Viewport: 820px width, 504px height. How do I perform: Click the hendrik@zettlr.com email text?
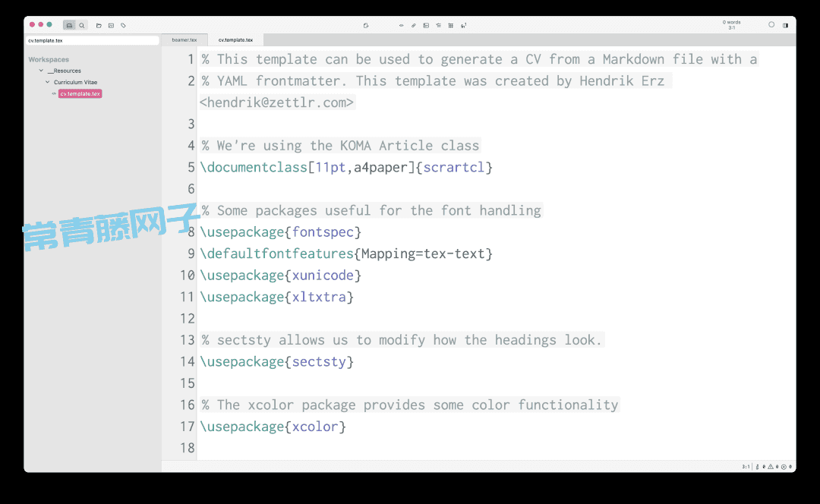coord(276,102)
